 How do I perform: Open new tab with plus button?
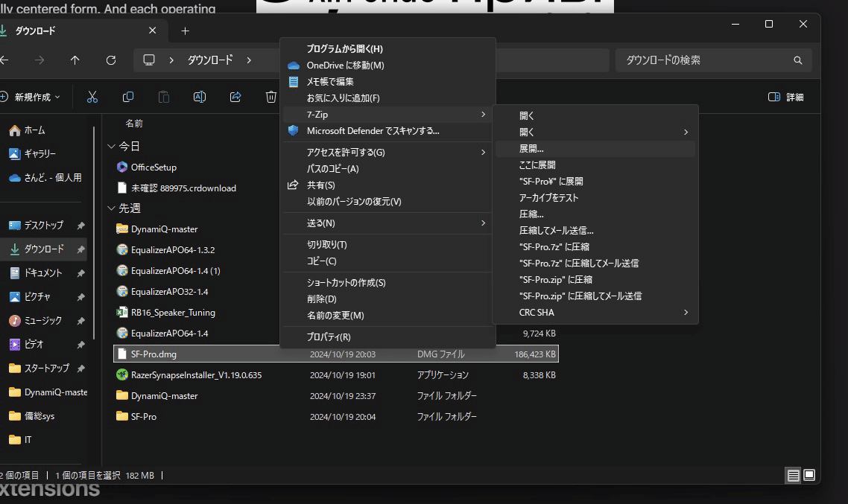click(x=185, y=31)
